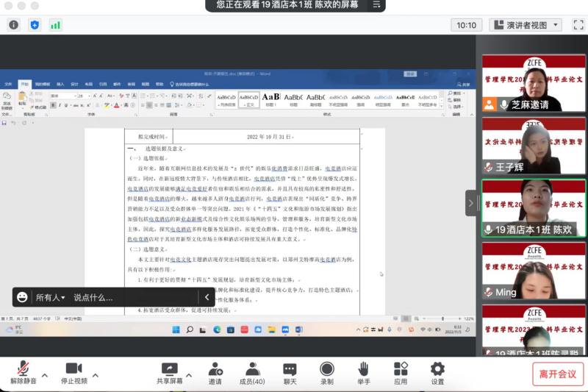Click the 共享屏幕 share screen button
Image resolution: width=588 pixels, height=392 pixels.
(171, 373)
